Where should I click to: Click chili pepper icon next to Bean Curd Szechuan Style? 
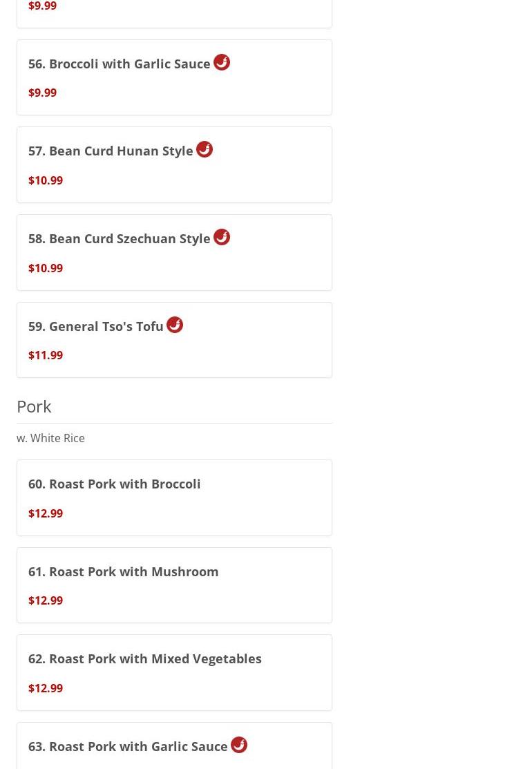222,238
